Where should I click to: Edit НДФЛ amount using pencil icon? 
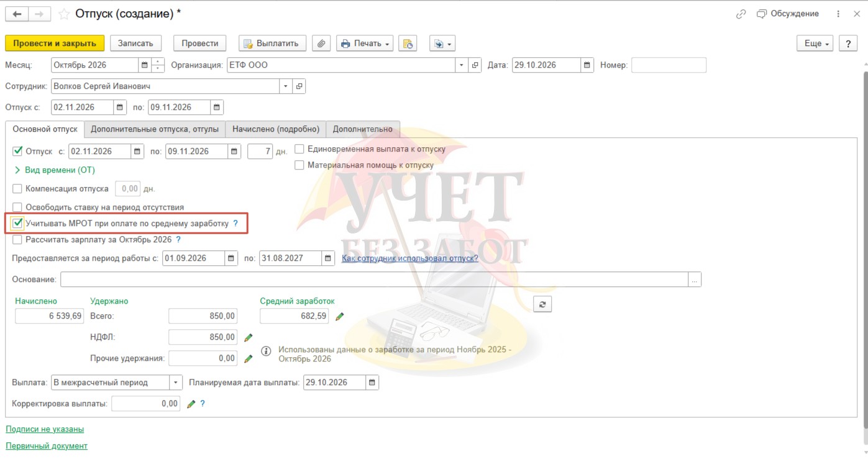(x=249, y=337)
